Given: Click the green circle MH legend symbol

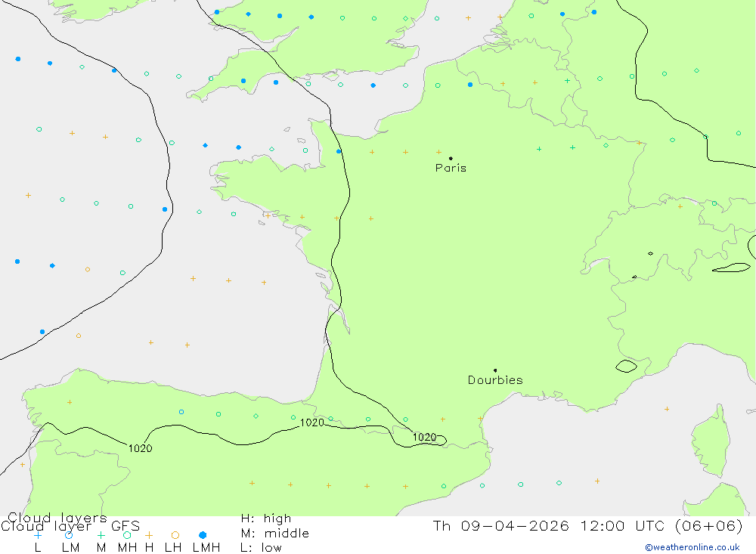Looking at the screenshot, I should point(127,535).
